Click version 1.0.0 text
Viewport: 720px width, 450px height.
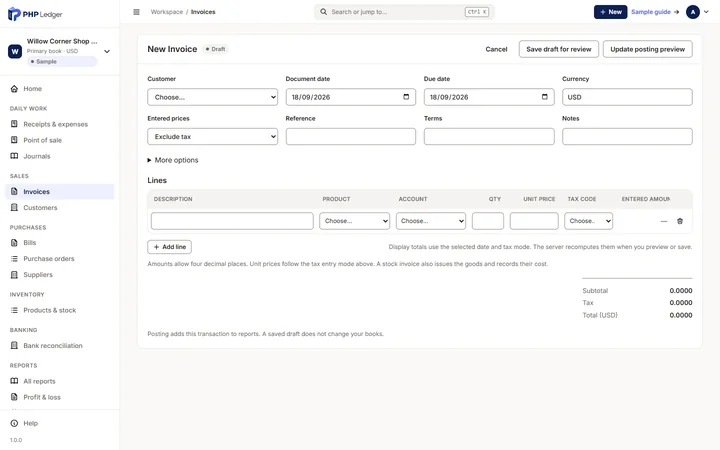click(16, 440)
